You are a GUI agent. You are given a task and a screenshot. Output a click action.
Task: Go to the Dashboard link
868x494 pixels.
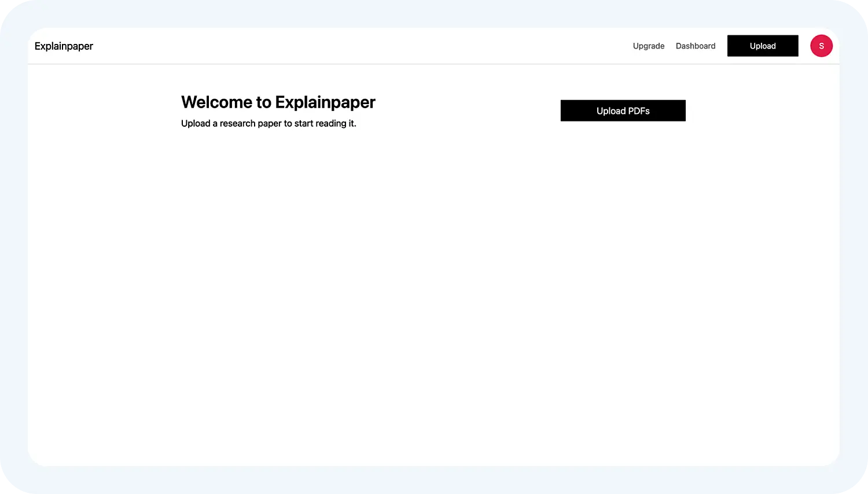[696, 46]
